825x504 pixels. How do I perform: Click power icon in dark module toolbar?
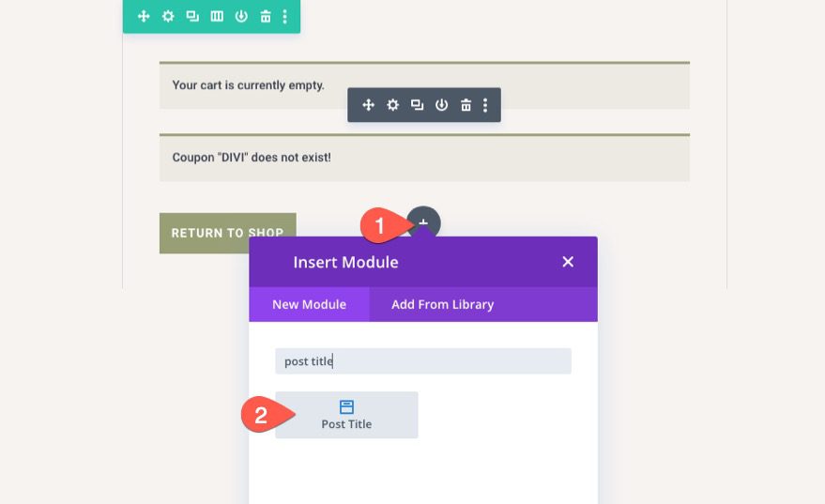pyautogui.click(x=441, y=105)
